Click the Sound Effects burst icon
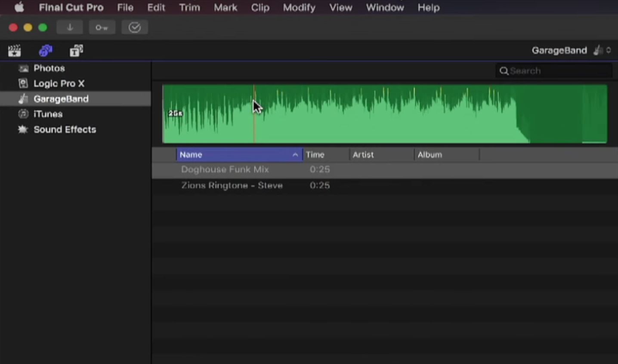The width and height of the screenshot is (618, 364). 23,130
